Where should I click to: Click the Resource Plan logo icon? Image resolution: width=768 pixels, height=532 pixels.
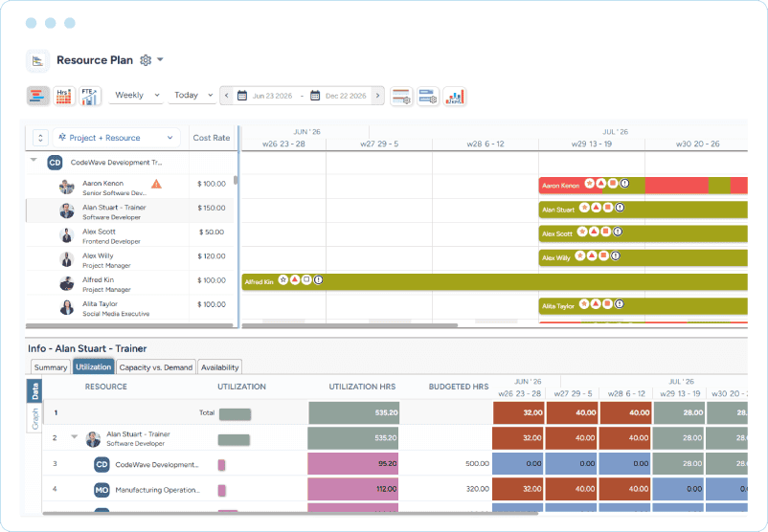tap(37, 60)
